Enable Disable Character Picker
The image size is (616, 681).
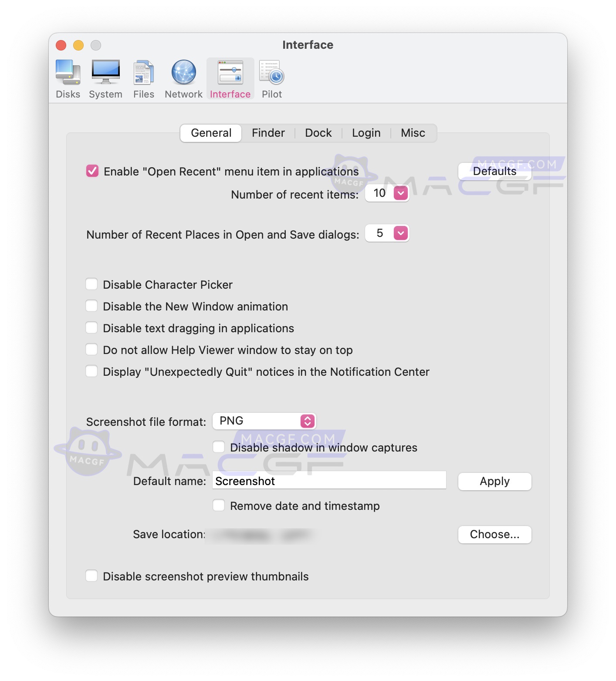(91, 284)
